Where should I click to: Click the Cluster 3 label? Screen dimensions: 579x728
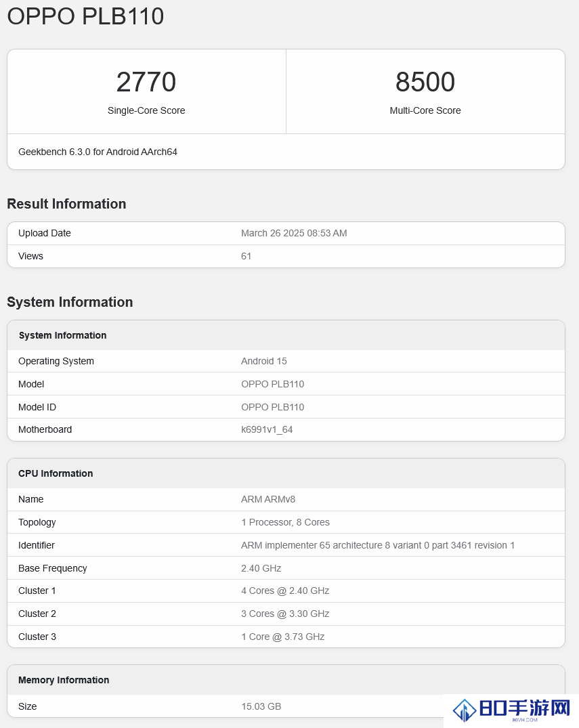coord(37,637)
